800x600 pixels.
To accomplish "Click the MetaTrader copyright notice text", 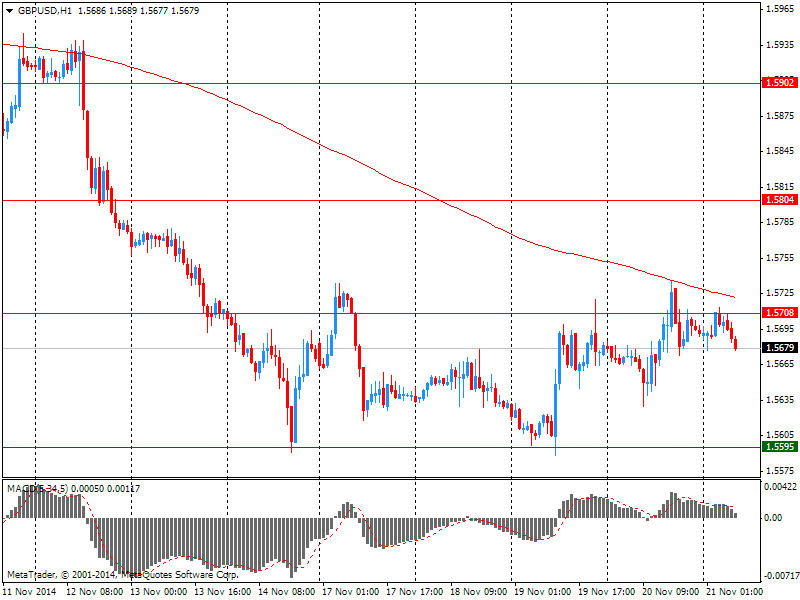I will (122, 575).
